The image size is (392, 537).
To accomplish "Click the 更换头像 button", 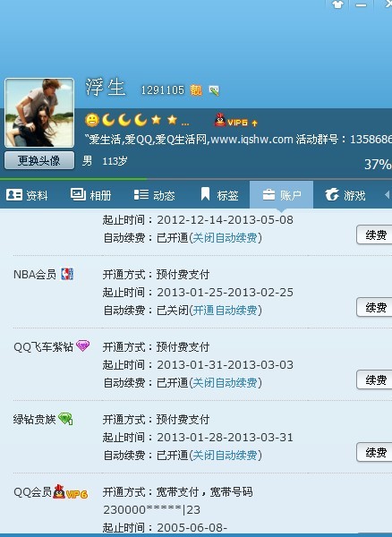I will coord(39,160).
